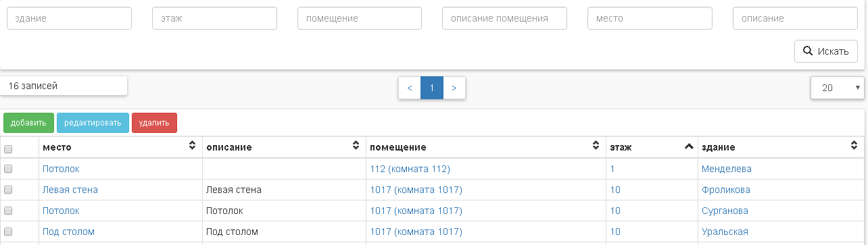The width and height of the screenshot is (868, 245).
Task: Open the Сурганова building link
Action: click(x=725, y=211)
